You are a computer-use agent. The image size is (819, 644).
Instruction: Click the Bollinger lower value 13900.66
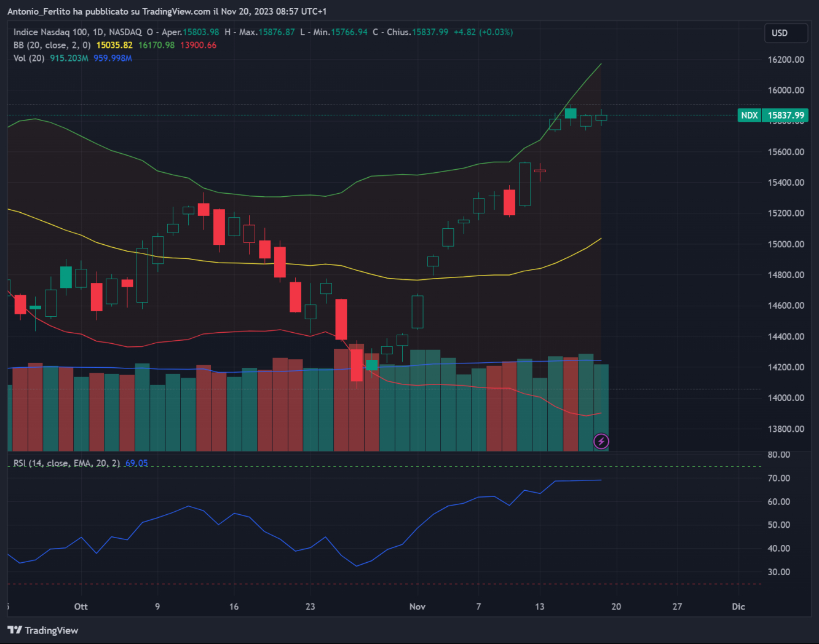pyautogui.click(x=198, y=45)
